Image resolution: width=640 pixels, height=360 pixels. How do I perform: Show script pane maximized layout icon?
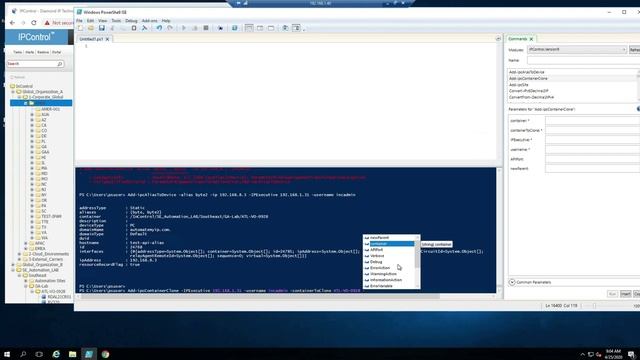pyautogui.click(x=271, y=28)
